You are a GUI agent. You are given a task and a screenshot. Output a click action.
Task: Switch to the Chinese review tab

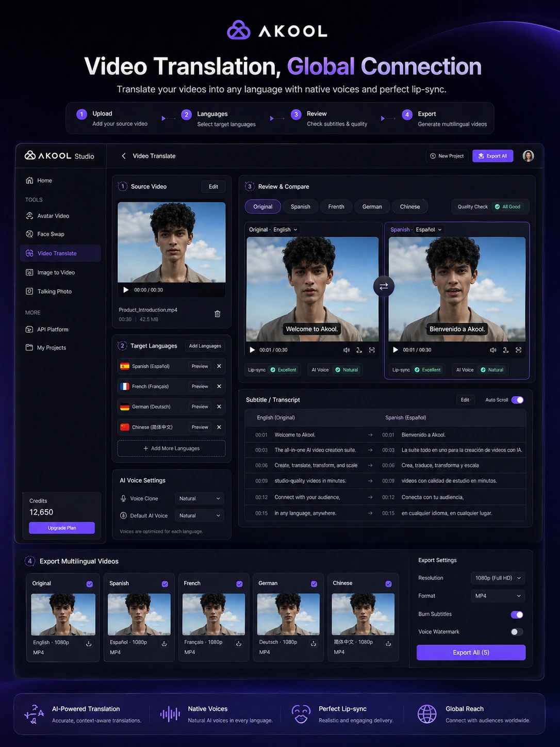[410, 206]
